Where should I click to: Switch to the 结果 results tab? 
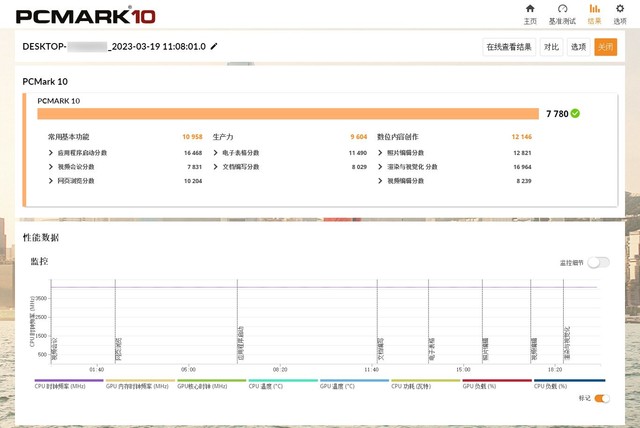[x=594, y=13]
